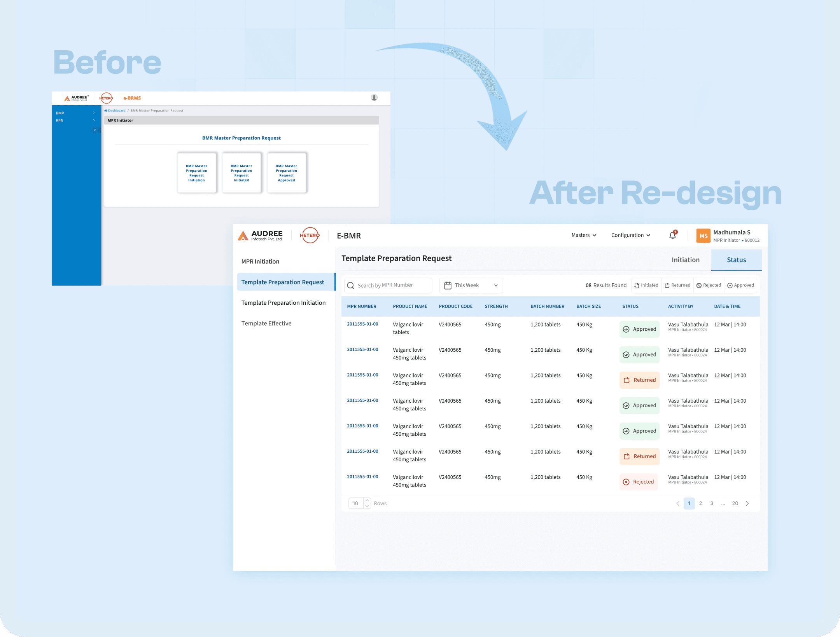Image resolution: width=840 pixels, height=637 pixels.
Task: Click the Approved status badge on the first row
Action: (639, 329)
